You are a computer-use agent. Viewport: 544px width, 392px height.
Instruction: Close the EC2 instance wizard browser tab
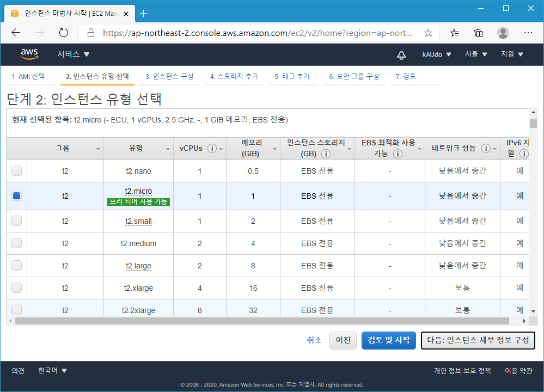pos(126,14)
